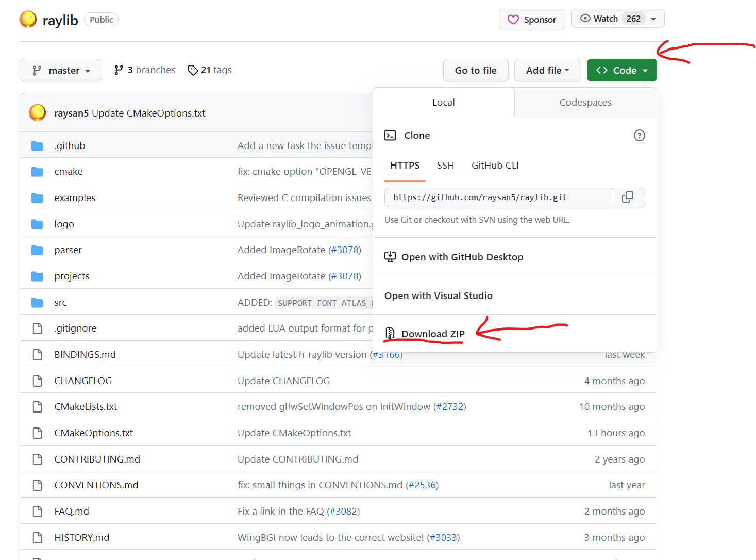Click the zip file icon by Download ZIP

[390, 334]
